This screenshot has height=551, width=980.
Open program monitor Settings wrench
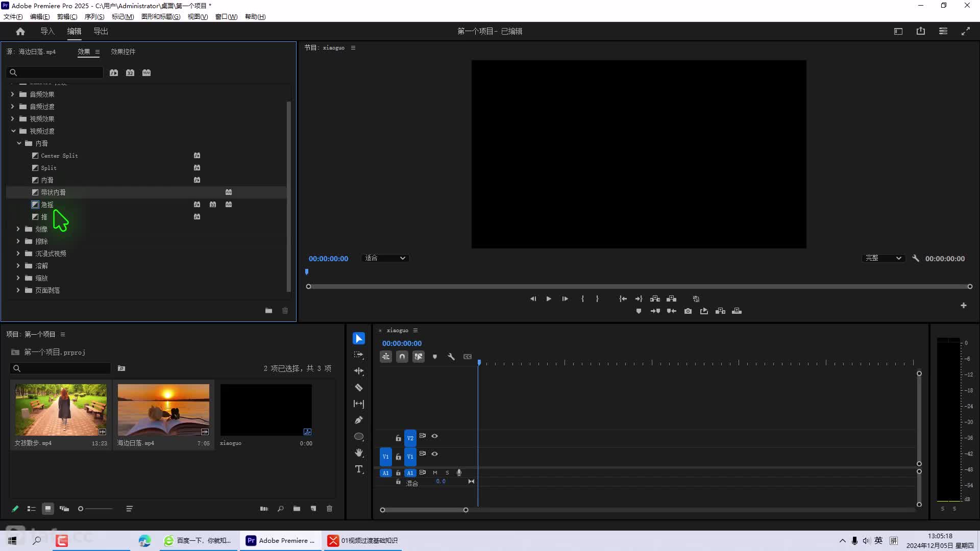[916, 259]
